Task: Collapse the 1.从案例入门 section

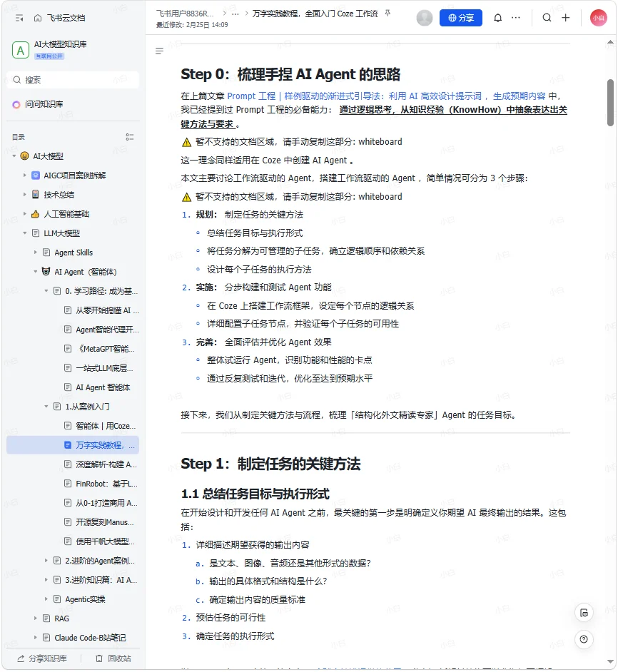Action: [x=46, y=407]
